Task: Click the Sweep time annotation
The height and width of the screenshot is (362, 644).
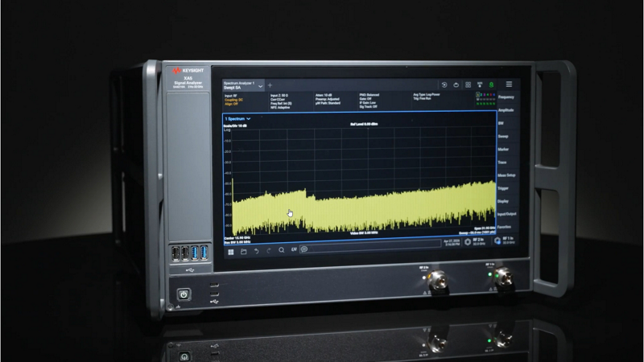Action: [x=477, y=232]
